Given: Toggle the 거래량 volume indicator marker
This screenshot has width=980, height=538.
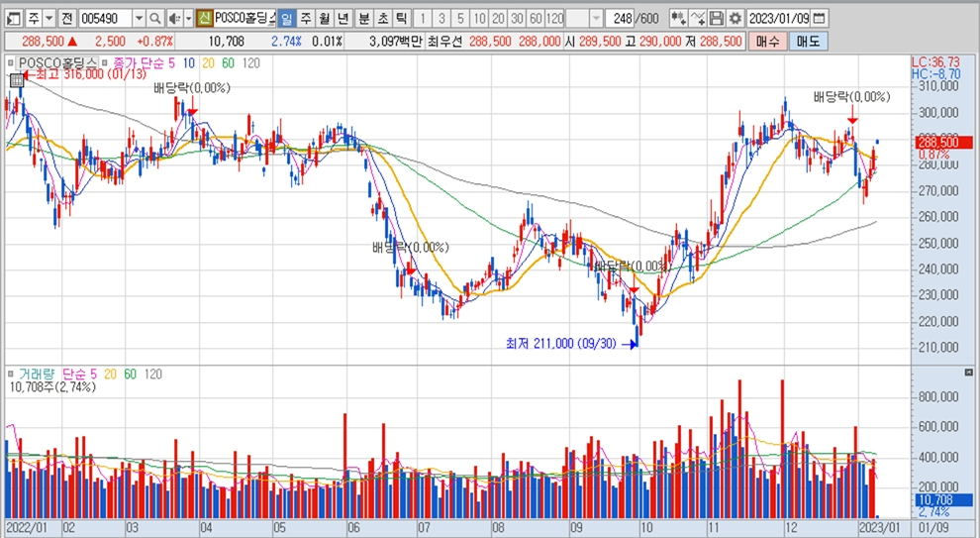Looking at the screenshot, I should tap(11, 374).
